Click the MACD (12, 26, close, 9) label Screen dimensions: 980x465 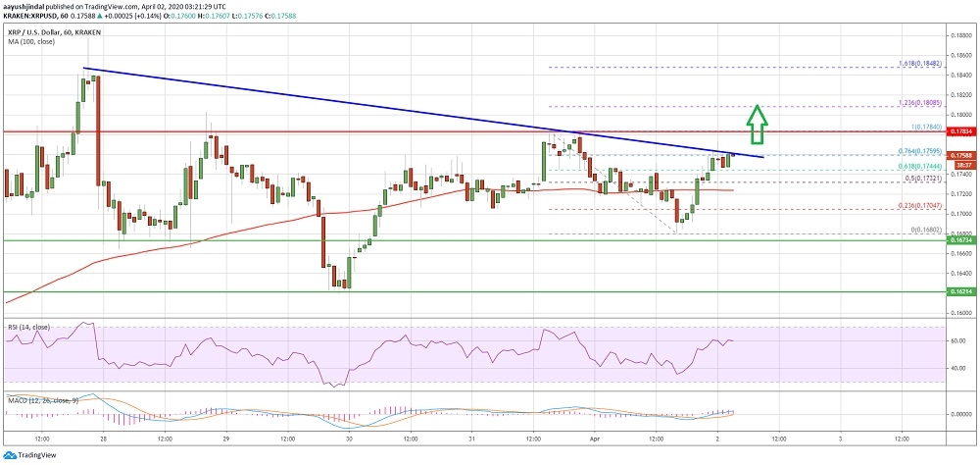42,398
